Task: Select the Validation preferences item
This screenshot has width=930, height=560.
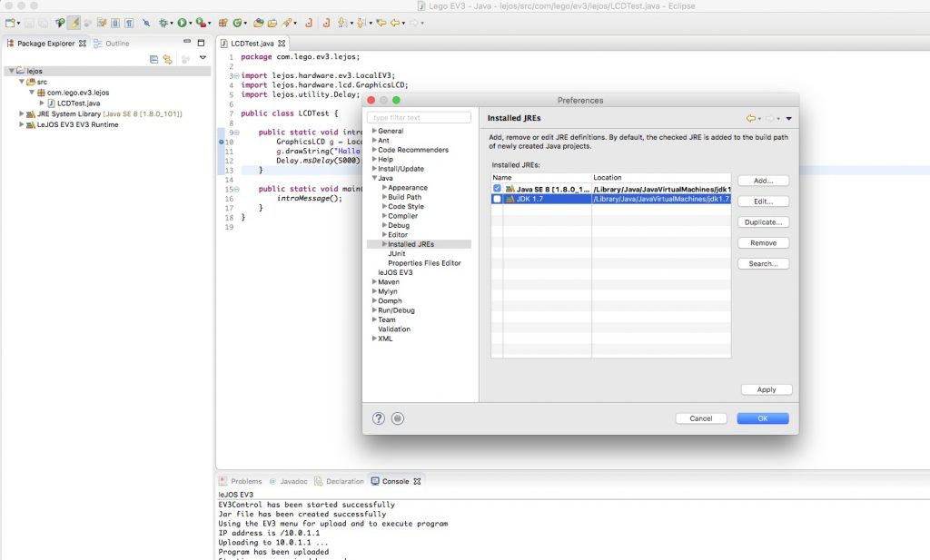Action: [x=394, y=329]
